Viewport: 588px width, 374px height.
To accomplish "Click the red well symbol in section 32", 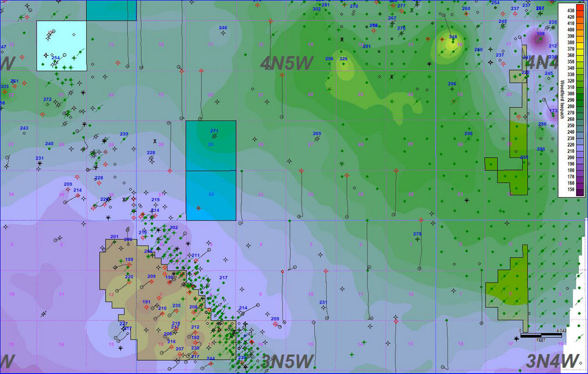I will [x=198, y=208].
